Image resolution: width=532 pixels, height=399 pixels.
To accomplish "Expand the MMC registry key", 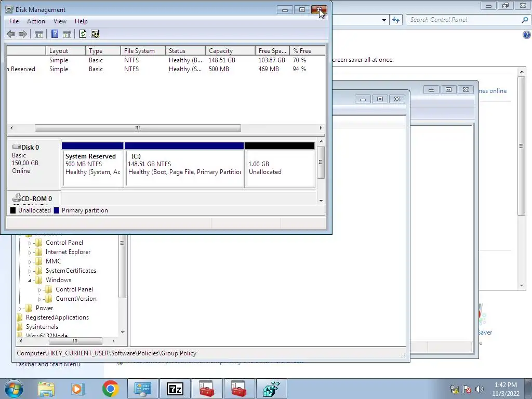I will [x=30, y=262].
